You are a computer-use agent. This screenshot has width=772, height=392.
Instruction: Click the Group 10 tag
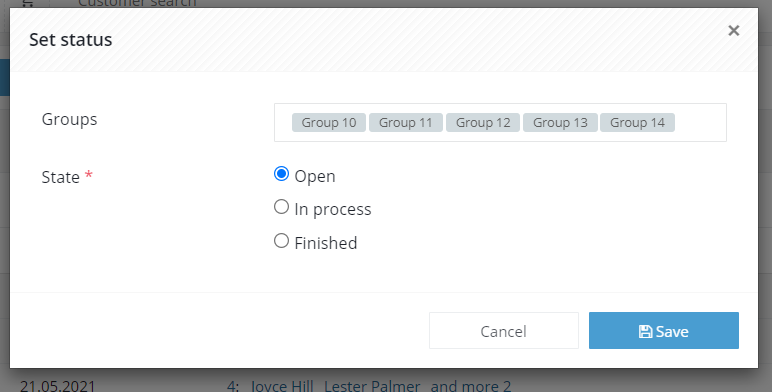click(x=329, y=123)
